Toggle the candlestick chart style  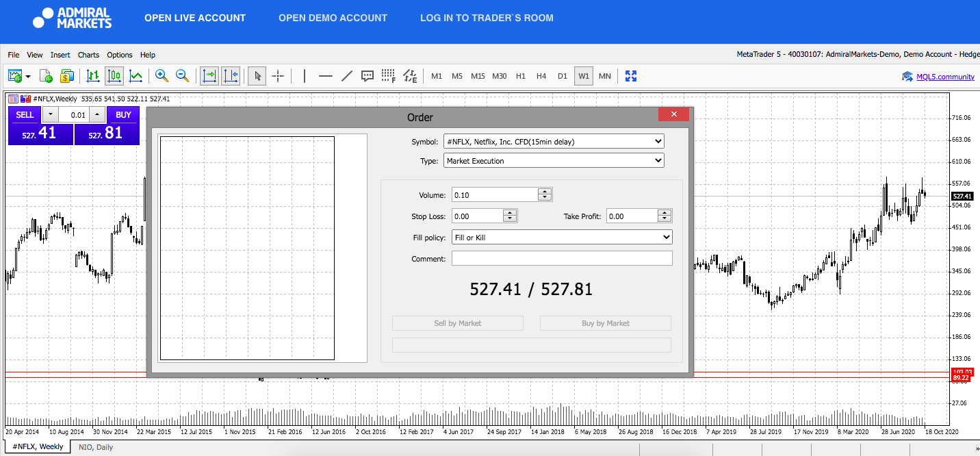114,76
